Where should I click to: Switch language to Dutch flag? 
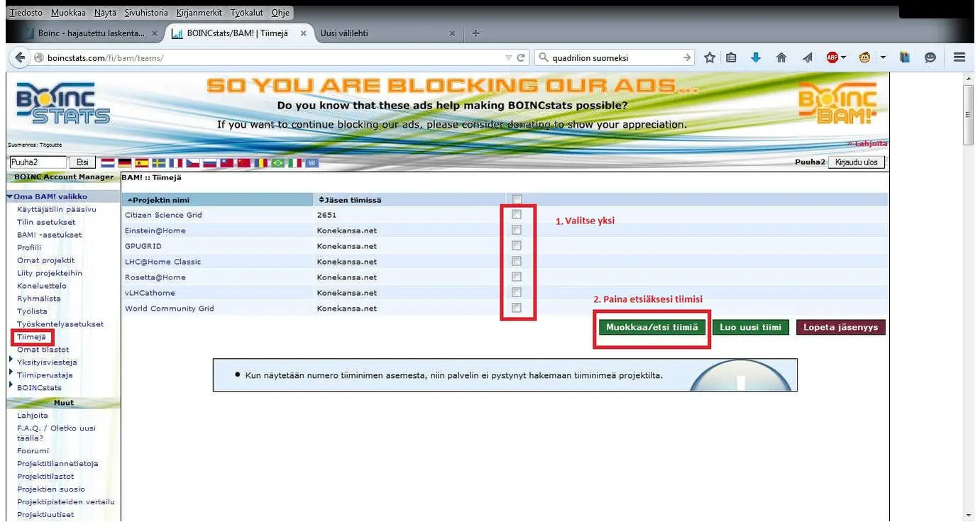(108, 162)
